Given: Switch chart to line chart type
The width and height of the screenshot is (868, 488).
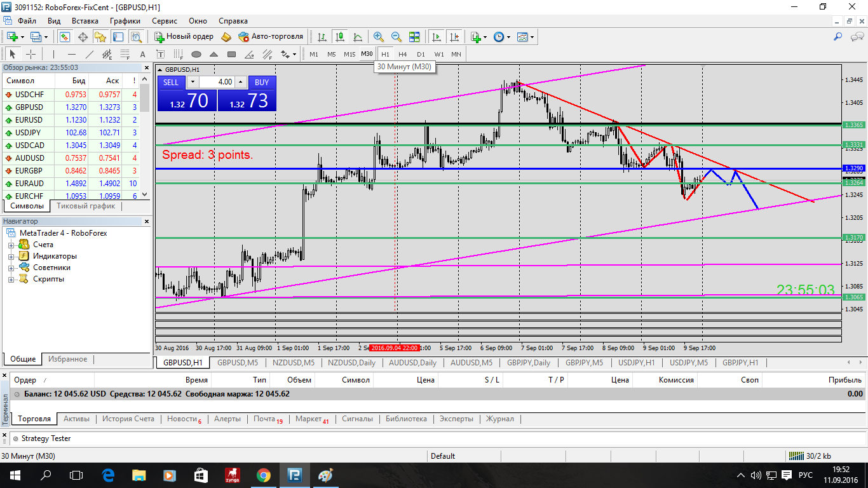Looking at the screenshot, I should 358,37.
